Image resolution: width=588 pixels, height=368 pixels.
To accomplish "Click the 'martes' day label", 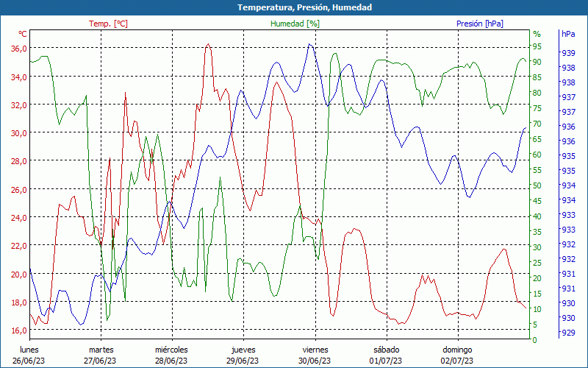I will [x=101, y=350].
